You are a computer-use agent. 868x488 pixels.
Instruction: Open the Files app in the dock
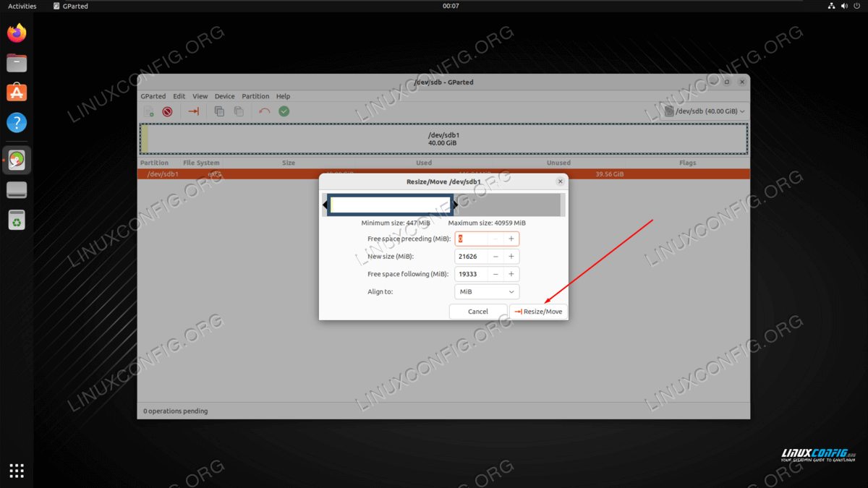(17, 63)
